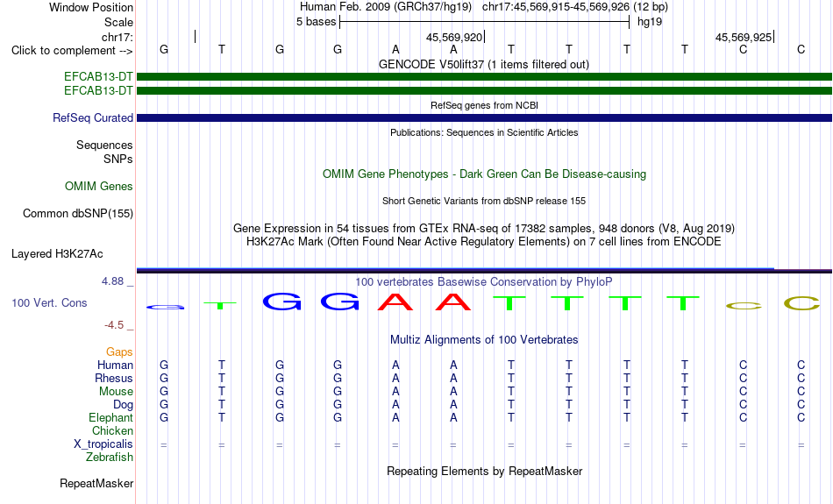Screen dimensions: 833x504
Task: Click the first red A conservation logo
Action: click(x=395, y=302)
